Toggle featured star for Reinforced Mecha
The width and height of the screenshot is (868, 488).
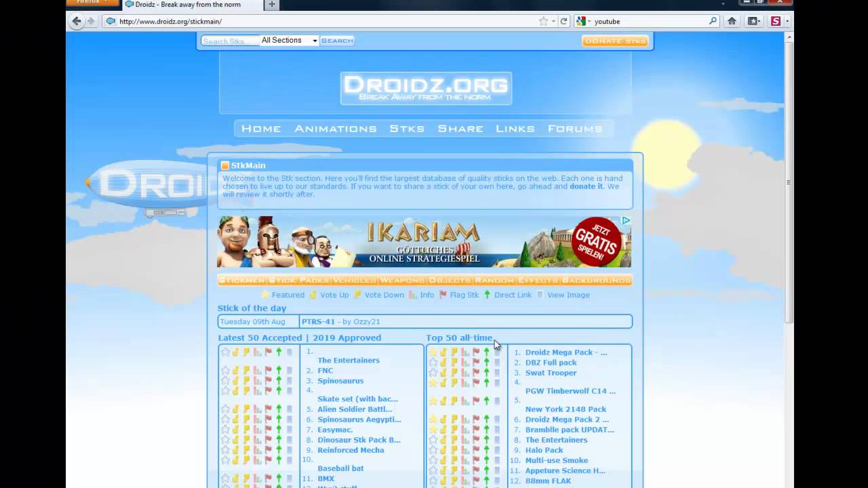pos(225,449)
